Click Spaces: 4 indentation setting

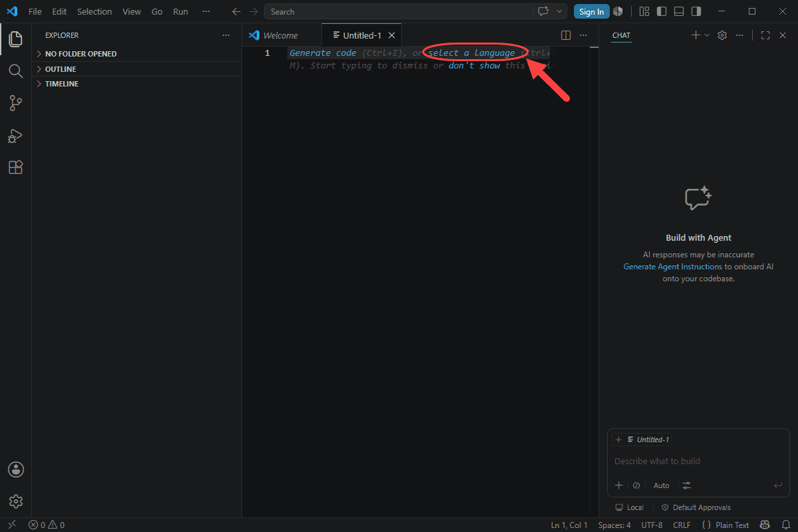[x=614, y=525]
